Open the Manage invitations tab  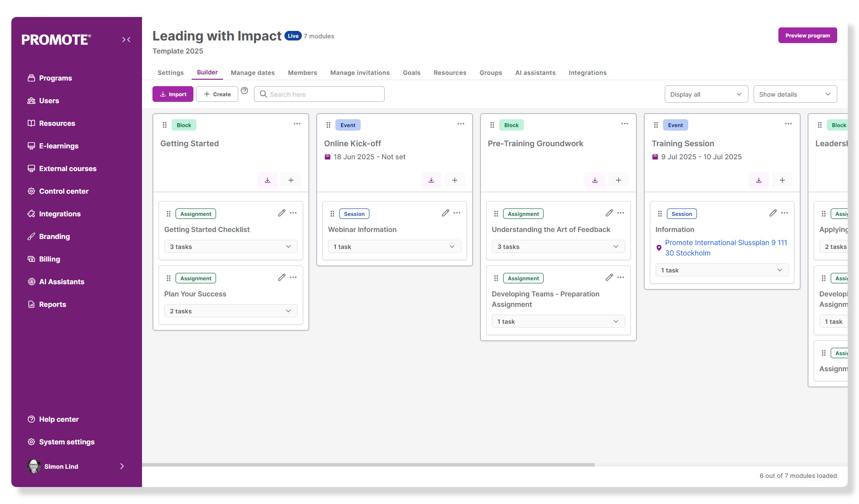(x=360, y=73)
